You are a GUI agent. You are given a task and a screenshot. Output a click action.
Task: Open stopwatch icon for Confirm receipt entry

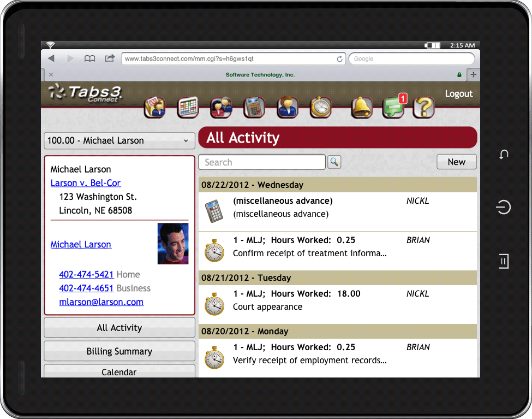click(214, 250)
